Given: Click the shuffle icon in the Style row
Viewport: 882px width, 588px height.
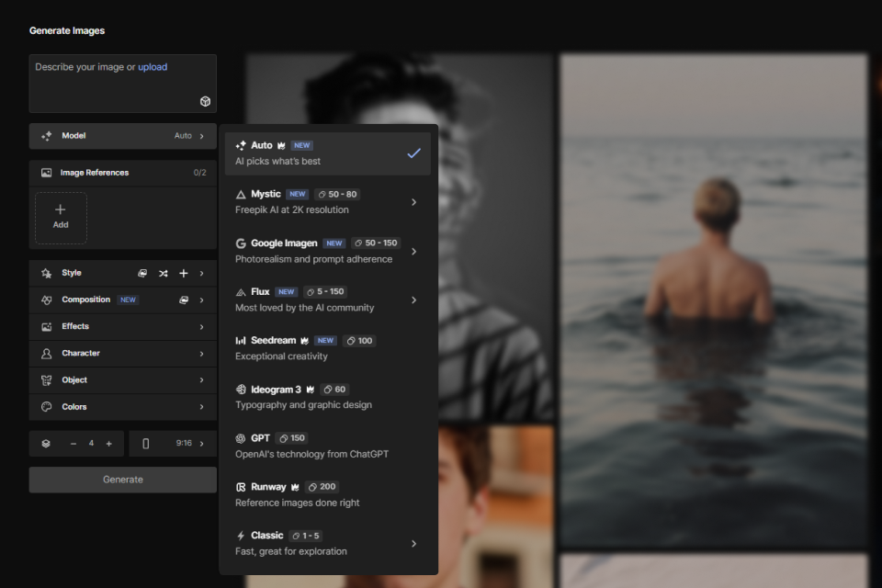Looking at the screenshot, I should (164, 273).
